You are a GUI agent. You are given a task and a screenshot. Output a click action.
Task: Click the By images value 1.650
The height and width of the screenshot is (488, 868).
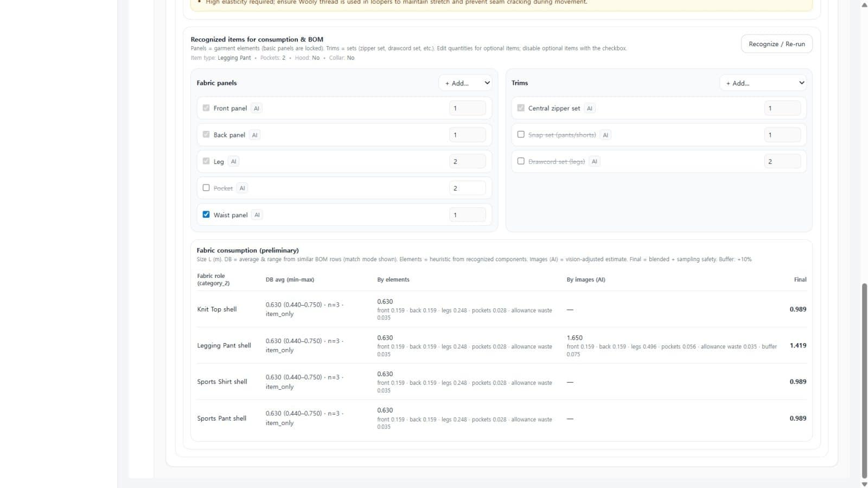click(575, 338)
